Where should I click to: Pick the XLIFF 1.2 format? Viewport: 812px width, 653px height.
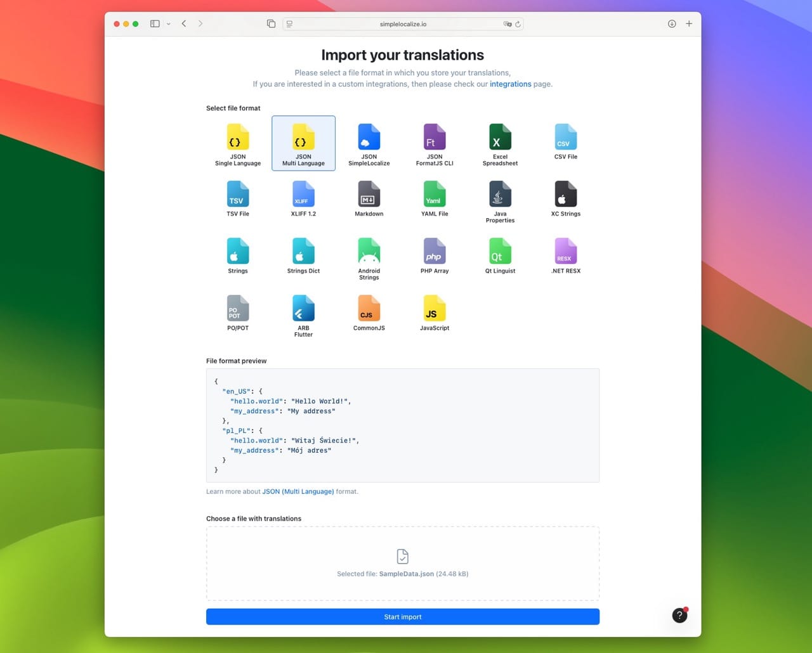coord(303,199)
